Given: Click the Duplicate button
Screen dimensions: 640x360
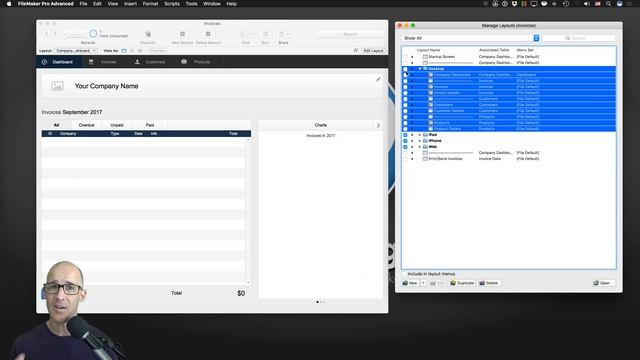Looking at the screenshot, I should [x=462, y=283].
